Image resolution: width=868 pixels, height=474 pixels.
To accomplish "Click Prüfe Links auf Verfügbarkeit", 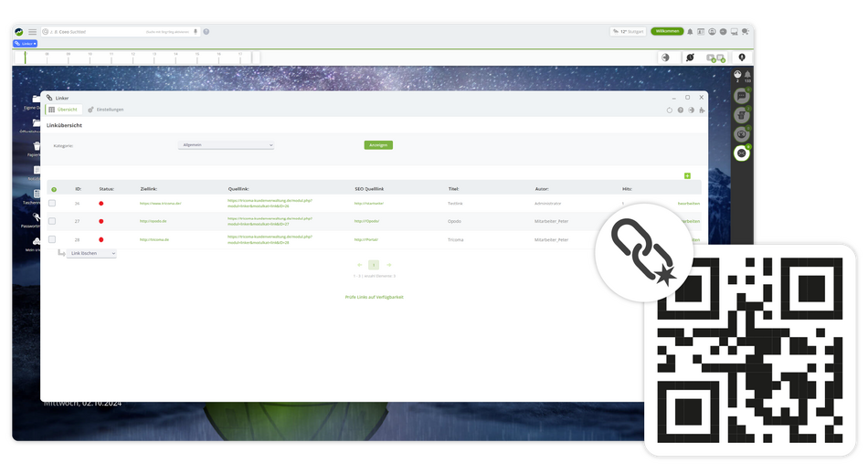I will tap(375, 297).
